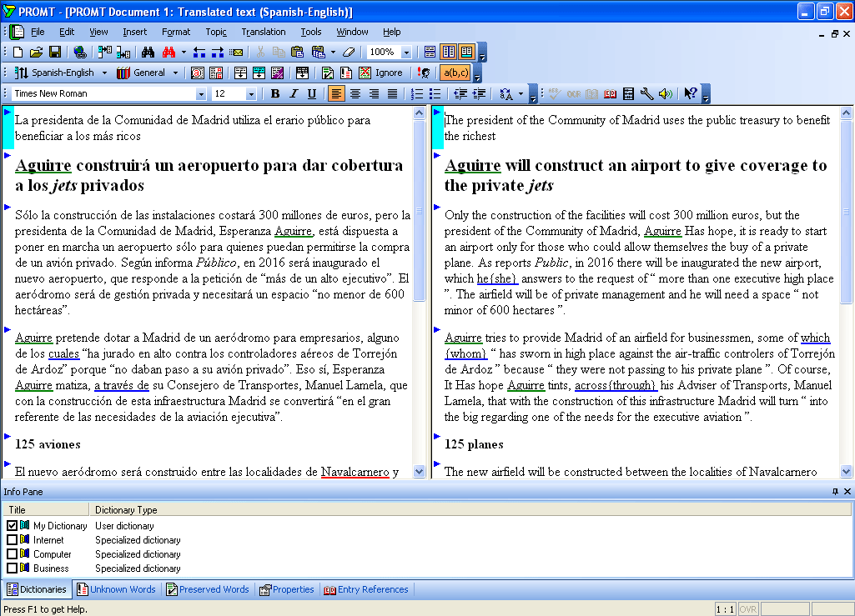Click the change case aA icon
Viewport: 855px width, 616px height.
pos(506,93)
